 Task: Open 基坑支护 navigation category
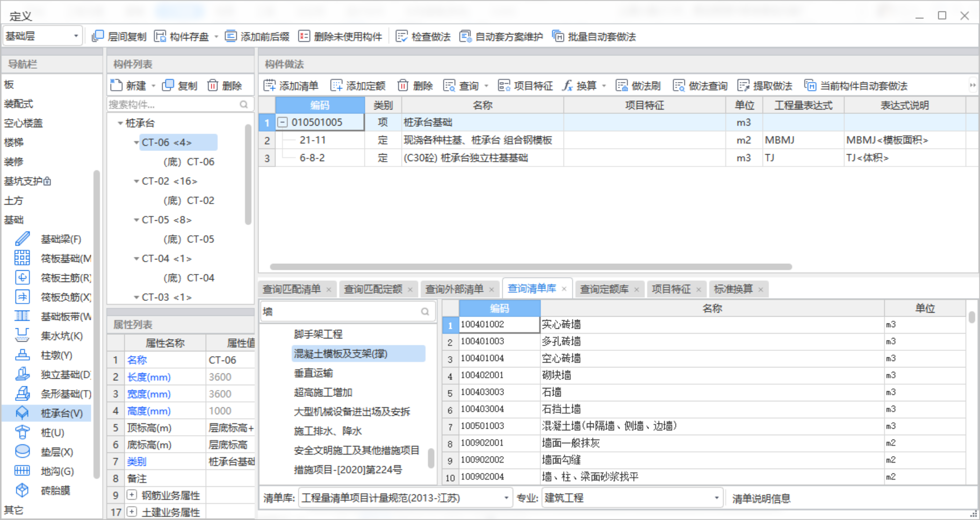coord(27,181)
